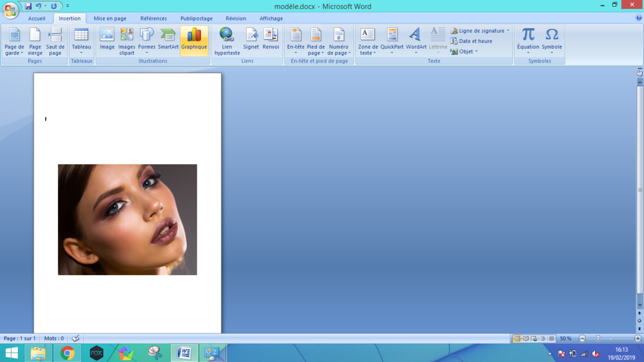Image resolution: width=644 pixels, height=362 pixels.
Task: Select the portrait image in the document
Action: (x=127, y=220)
